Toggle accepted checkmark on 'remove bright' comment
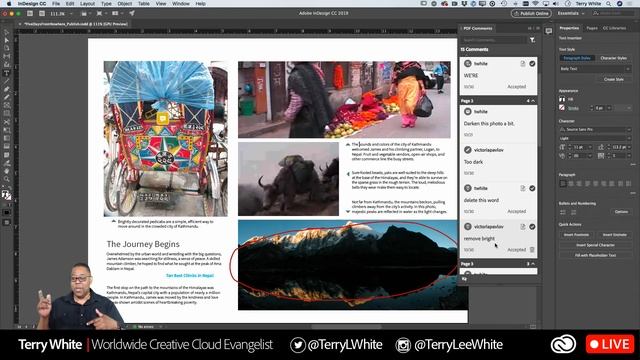The image size is (640, 360). (x=532, y=227)
